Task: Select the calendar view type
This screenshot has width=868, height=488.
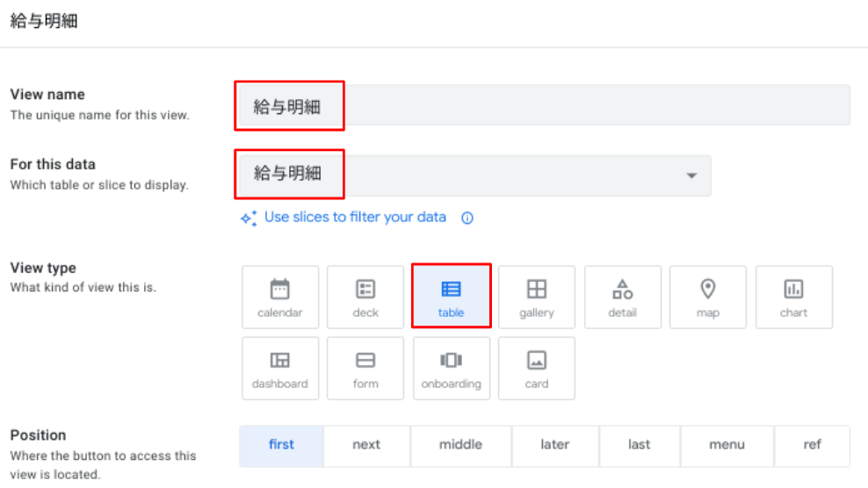Action: (x=279, y=298)
